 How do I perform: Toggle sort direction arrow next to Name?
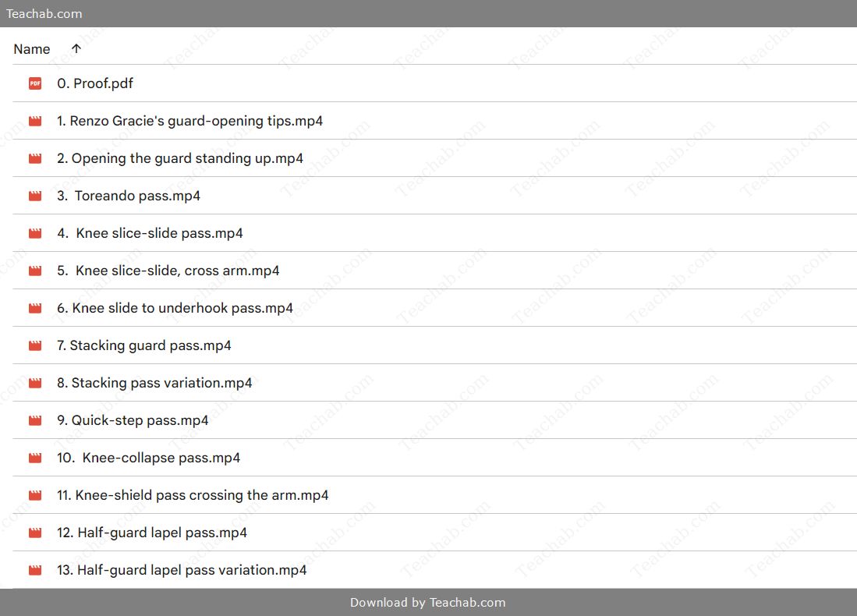(76, 48)
